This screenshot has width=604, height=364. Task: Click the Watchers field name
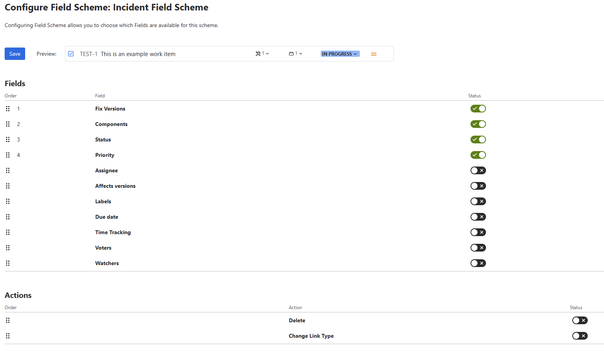(107, 263)
